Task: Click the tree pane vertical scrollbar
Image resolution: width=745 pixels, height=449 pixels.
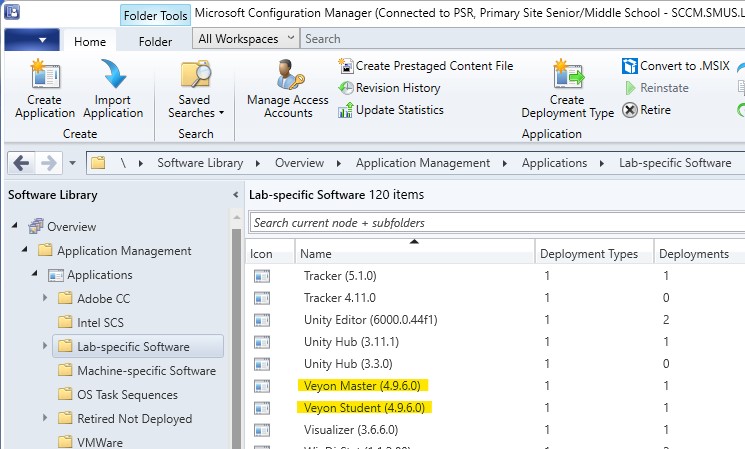Action: click(x=237, y=337)
